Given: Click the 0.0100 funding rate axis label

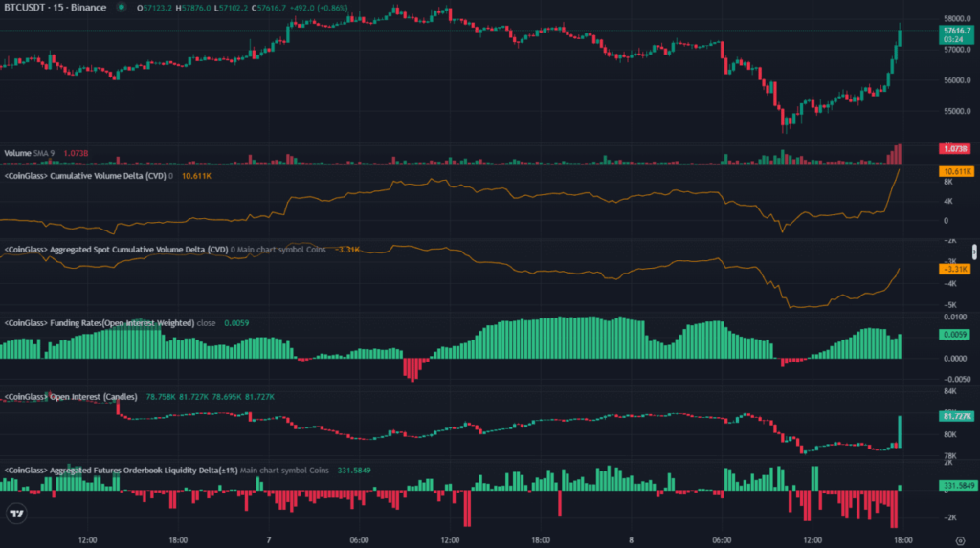Looking at the screenshot, I should click(955, 318).
